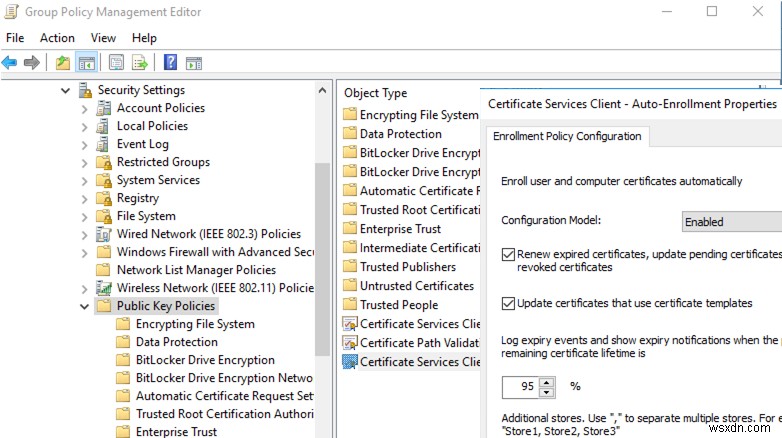Click the percentage field showing 95
782x438 pixels.
(521, 387)
